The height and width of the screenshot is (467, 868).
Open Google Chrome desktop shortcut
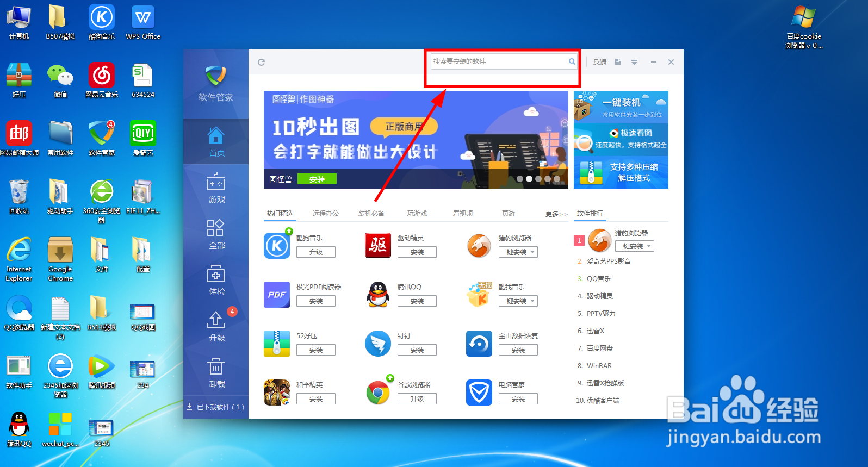point(60,259)
